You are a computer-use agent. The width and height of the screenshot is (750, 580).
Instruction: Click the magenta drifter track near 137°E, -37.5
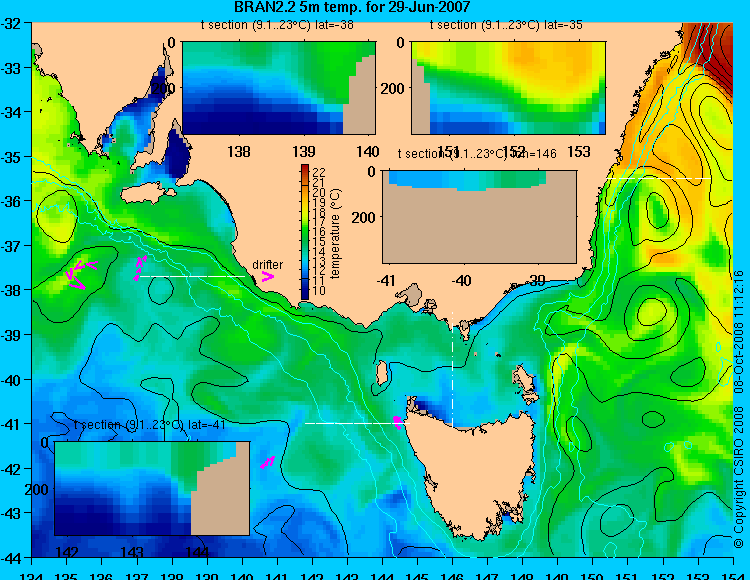pos(140,268)
